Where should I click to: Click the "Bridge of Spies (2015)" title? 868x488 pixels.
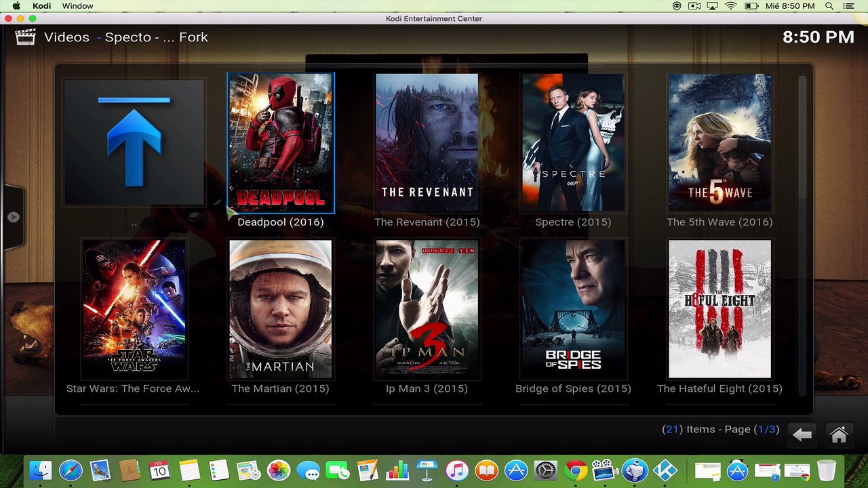pos(573,389)
